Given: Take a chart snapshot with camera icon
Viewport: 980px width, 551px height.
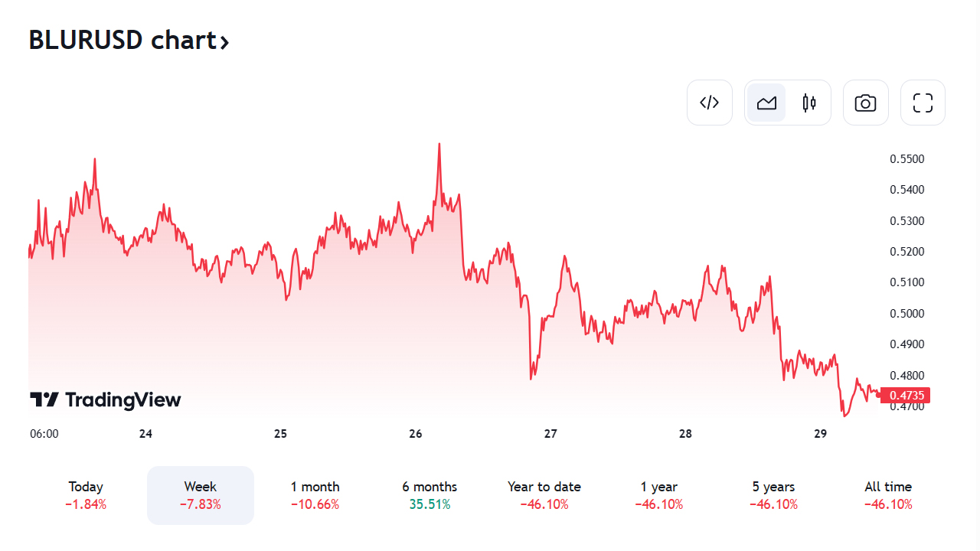Looking at the screenshot, I should (865, 103).
